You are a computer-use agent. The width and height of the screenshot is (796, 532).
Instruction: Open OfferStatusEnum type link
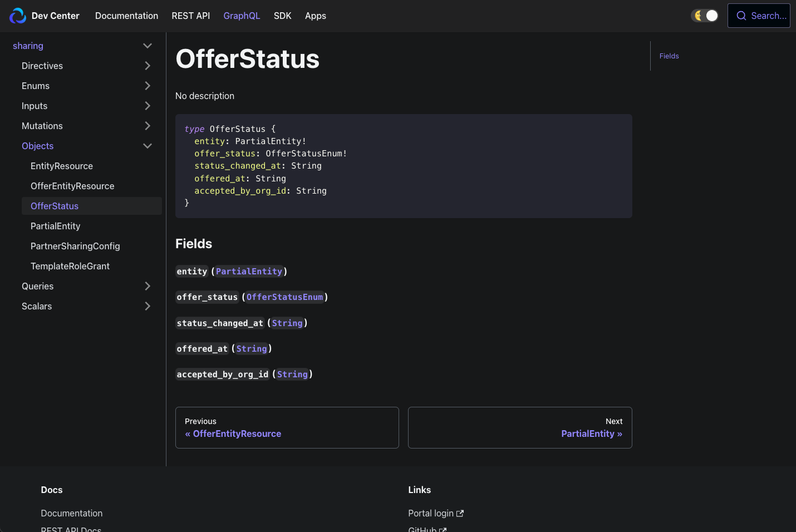click(x=284, y=297)
